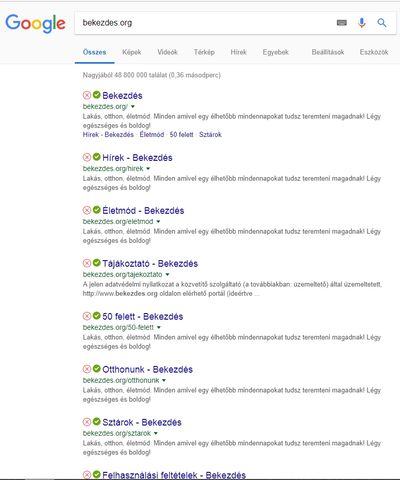Click the green URL bekezdes.org/sztarok
The height and width of the screenshot is (480, 400).
pos(117,433)
